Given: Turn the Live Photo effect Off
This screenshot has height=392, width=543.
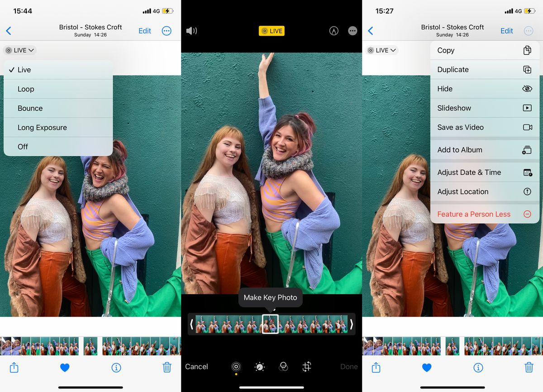Looking at the screenshot, I should [23, 147].
